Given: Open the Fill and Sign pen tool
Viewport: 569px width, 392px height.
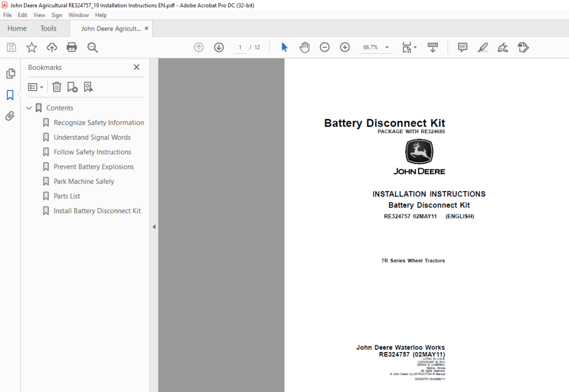Looking at the screenshot, I should (x=503, y=48).
